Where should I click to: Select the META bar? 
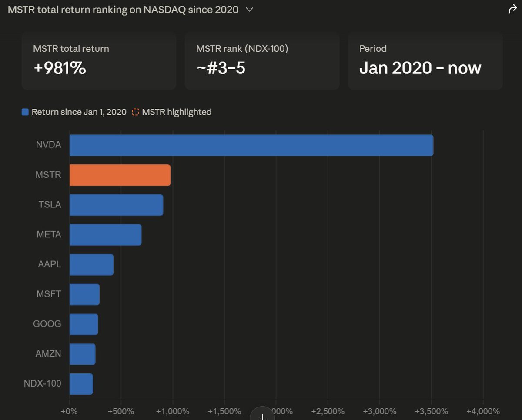105,235
